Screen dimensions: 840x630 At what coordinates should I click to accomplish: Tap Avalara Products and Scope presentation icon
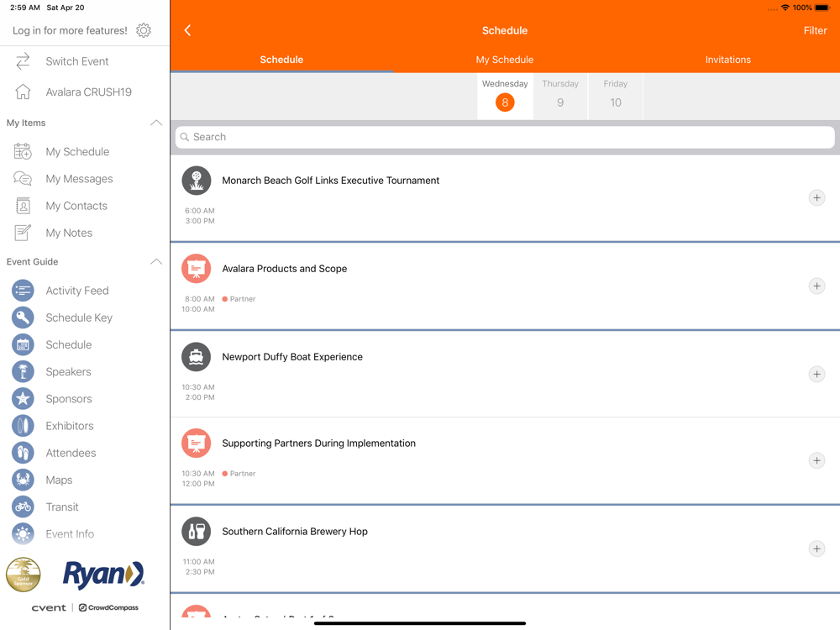tap(197, 269)
